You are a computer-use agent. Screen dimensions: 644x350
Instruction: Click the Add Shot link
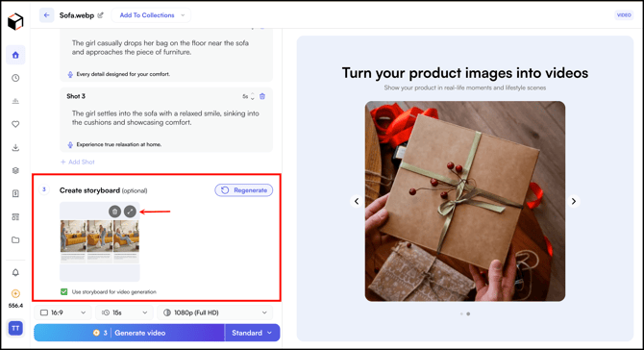coord(78,162)
